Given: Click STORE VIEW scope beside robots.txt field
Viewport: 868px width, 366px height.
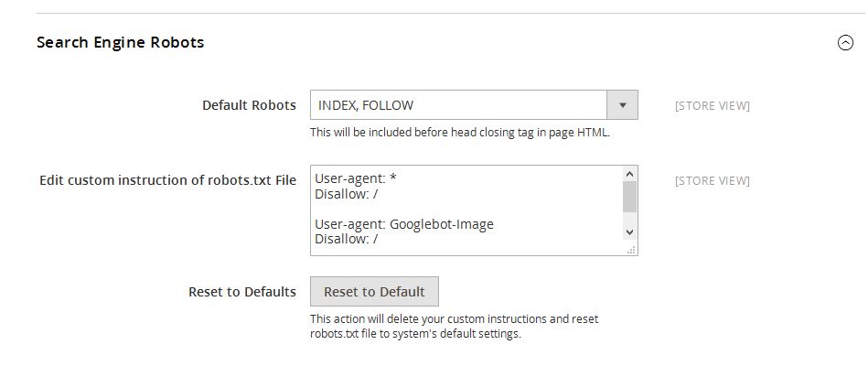Looking at the screenshot, I should tap(712, 181).
